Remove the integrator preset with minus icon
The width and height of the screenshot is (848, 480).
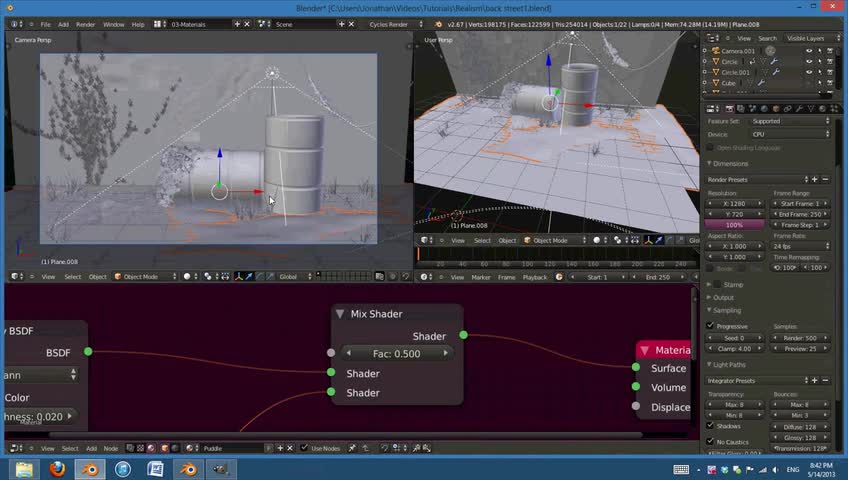tap(825, 380)
